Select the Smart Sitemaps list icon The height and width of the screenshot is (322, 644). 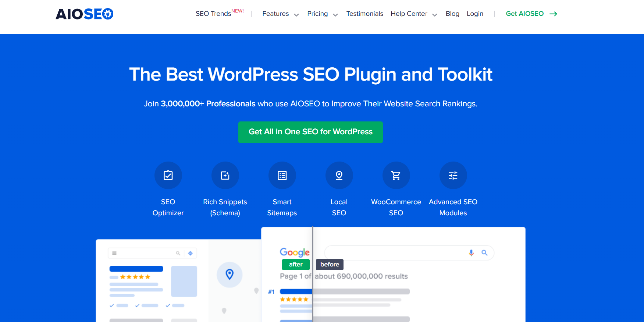[x=282, y=176]
